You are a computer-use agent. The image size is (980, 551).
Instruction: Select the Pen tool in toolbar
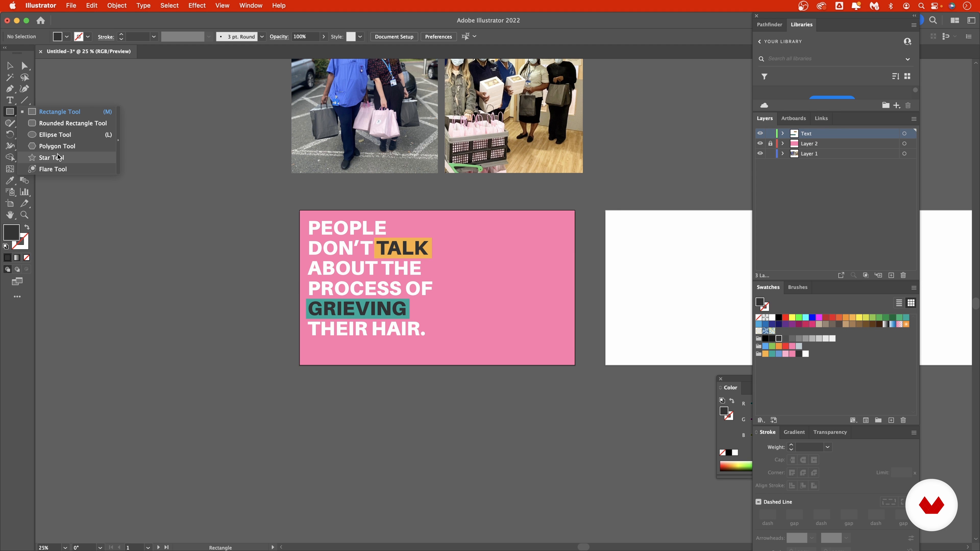click(x=10, y=89)
